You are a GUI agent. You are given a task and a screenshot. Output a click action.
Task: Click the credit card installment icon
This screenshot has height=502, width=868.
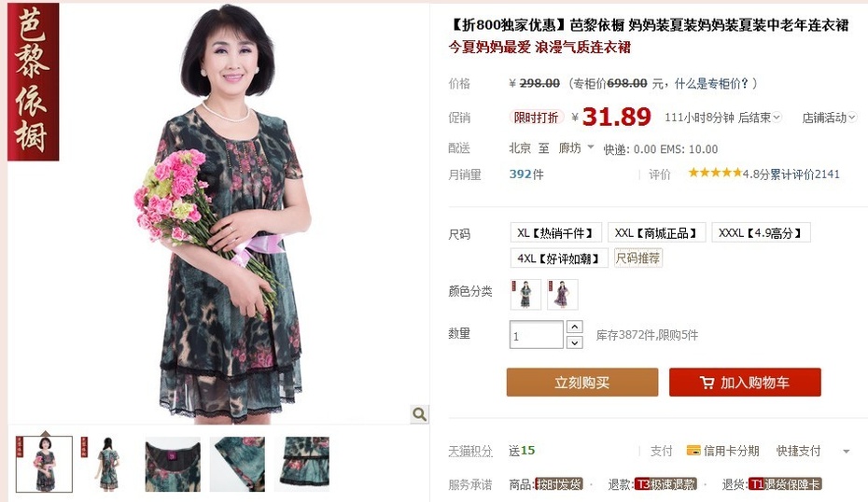coord(693,451)
